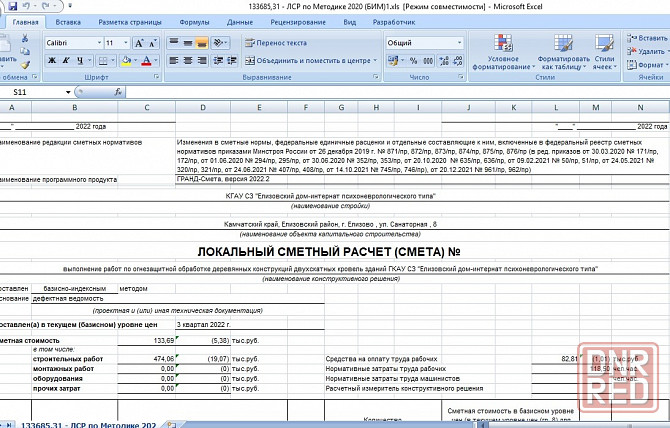670x428 pixels.
Task: Click the Cut scissors icon
Action: [26, 39]
